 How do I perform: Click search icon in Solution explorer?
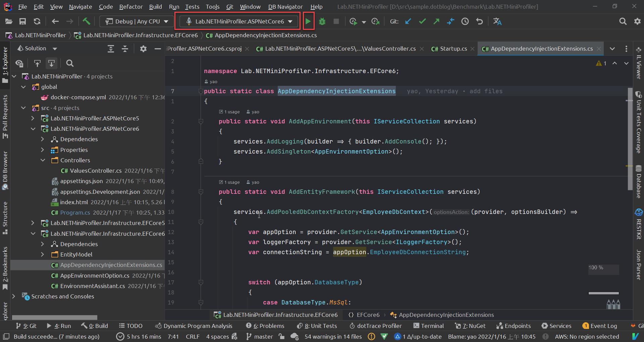pyautogui.click(x=70, y=63)
